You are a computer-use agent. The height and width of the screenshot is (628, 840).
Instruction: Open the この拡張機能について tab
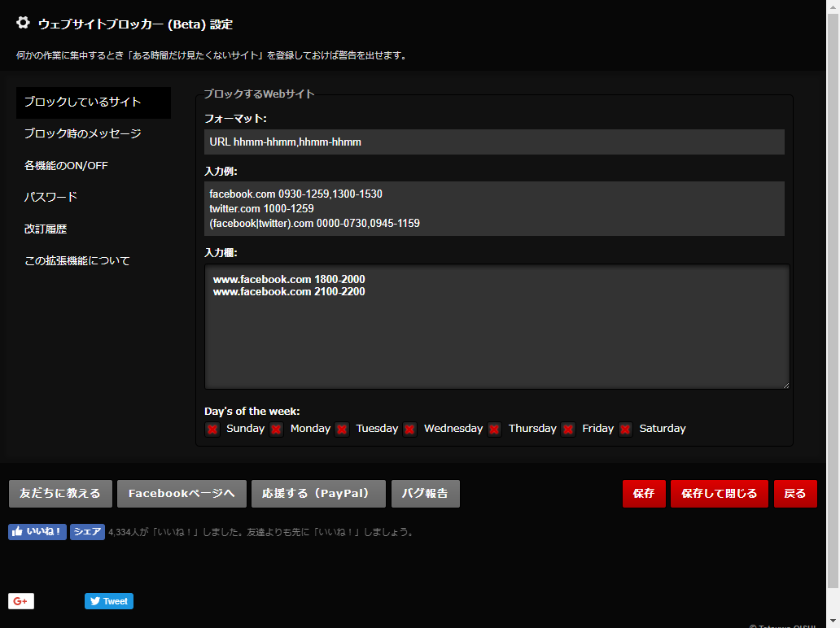[x=94, y=261]
